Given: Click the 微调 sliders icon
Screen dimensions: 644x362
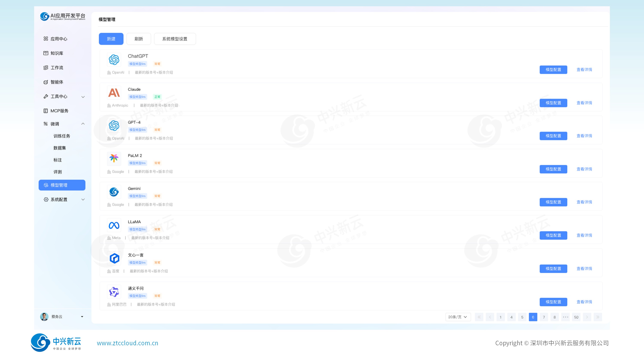Looking at the screenshot, I should (46, 124).
